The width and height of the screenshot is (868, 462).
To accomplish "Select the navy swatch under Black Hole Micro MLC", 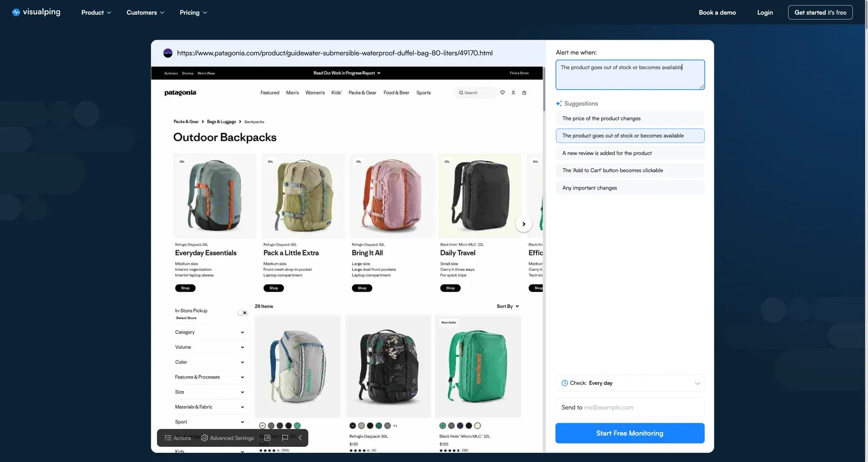I will [460, 426].
